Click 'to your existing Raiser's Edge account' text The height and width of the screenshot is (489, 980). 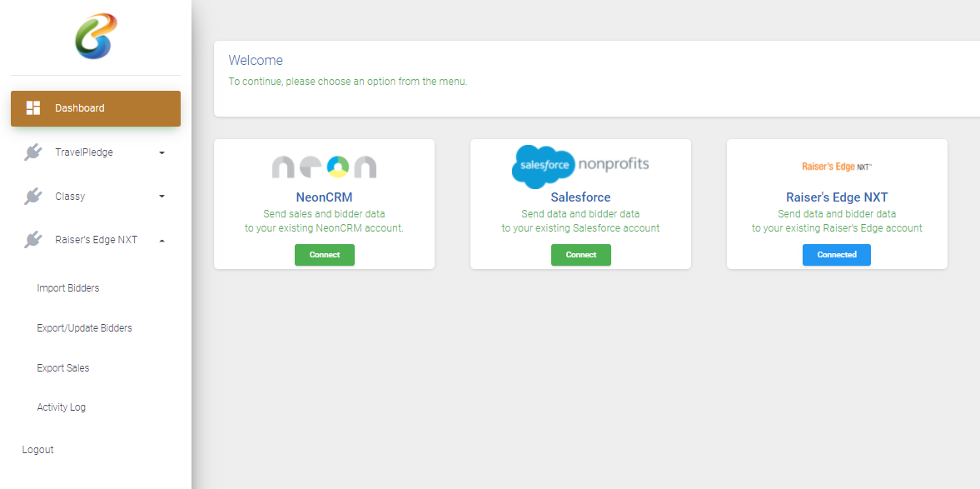click(837, 228)
